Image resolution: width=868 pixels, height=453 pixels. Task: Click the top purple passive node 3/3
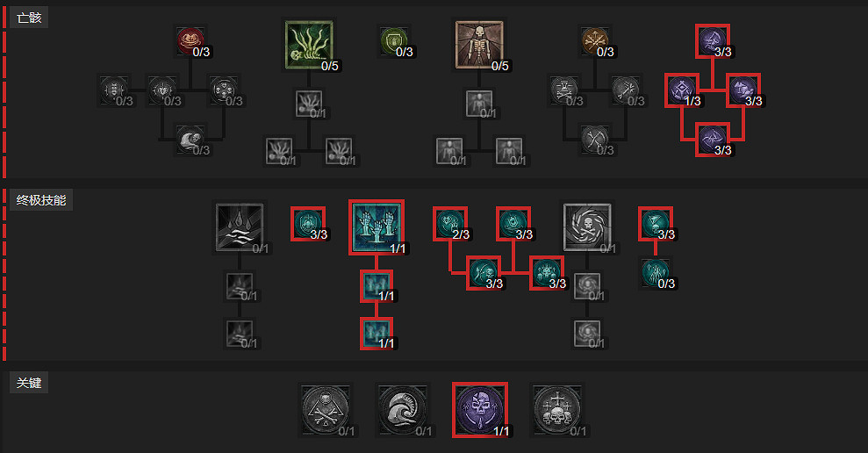point(713,41)
